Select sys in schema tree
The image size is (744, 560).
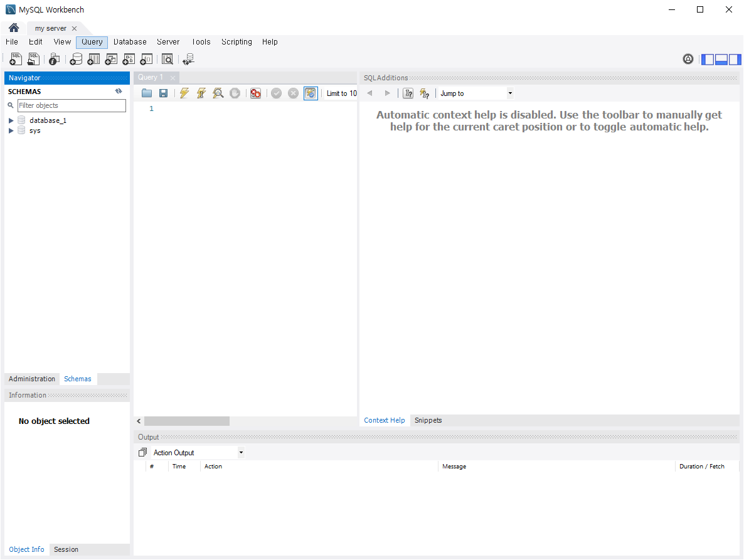pyautogui.click(x=35, y=130)
